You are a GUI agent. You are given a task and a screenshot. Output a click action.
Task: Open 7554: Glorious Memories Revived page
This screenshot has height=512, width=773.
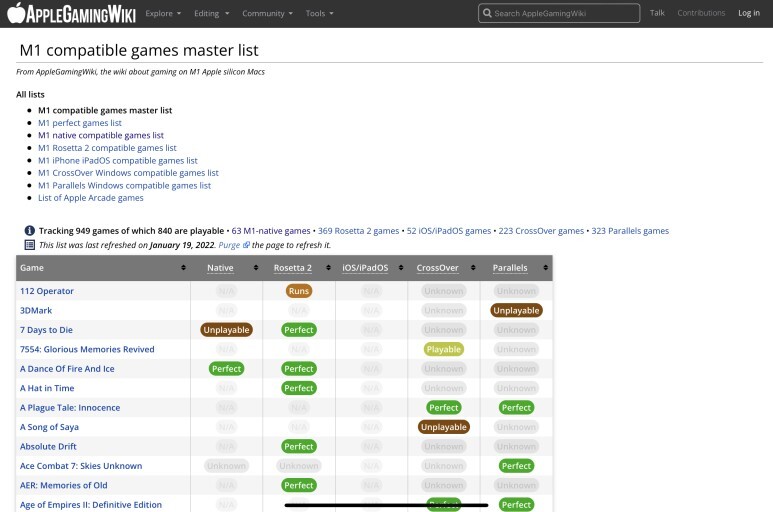pyautogui.click(x=87, y=349)
